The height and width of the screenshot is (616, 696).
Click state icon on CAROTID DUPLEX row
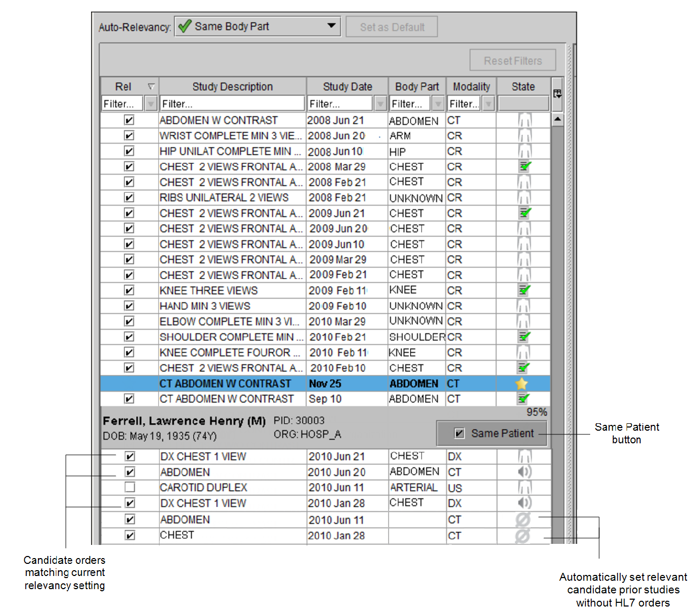click(x=524, y=488)
